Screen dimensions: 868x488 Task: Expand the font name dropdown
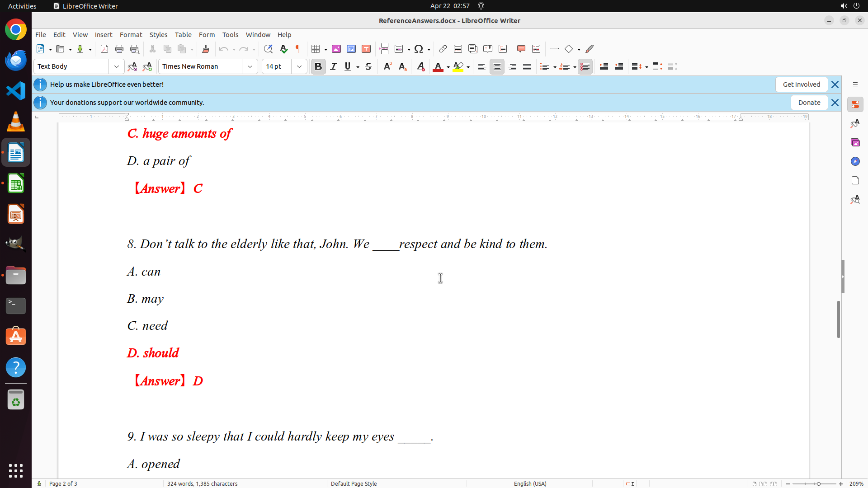click(x=250, y=66)
